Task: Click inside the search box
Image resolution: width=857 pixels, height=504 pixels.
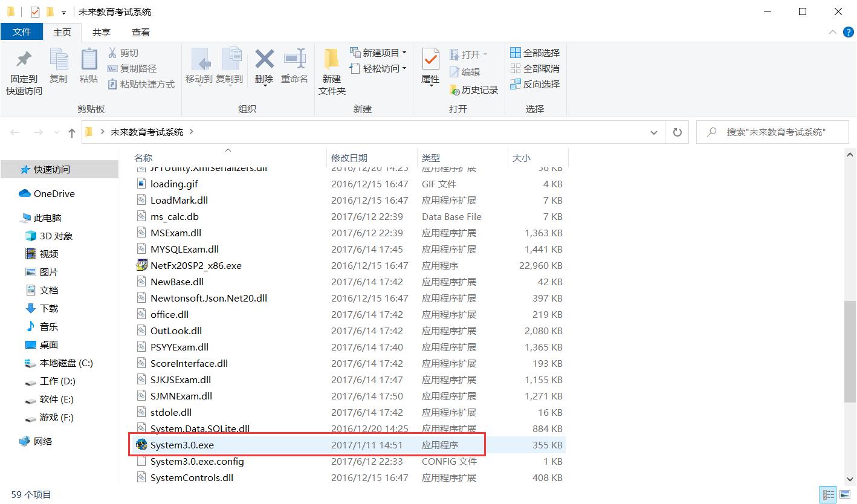Action: [774, 132]
